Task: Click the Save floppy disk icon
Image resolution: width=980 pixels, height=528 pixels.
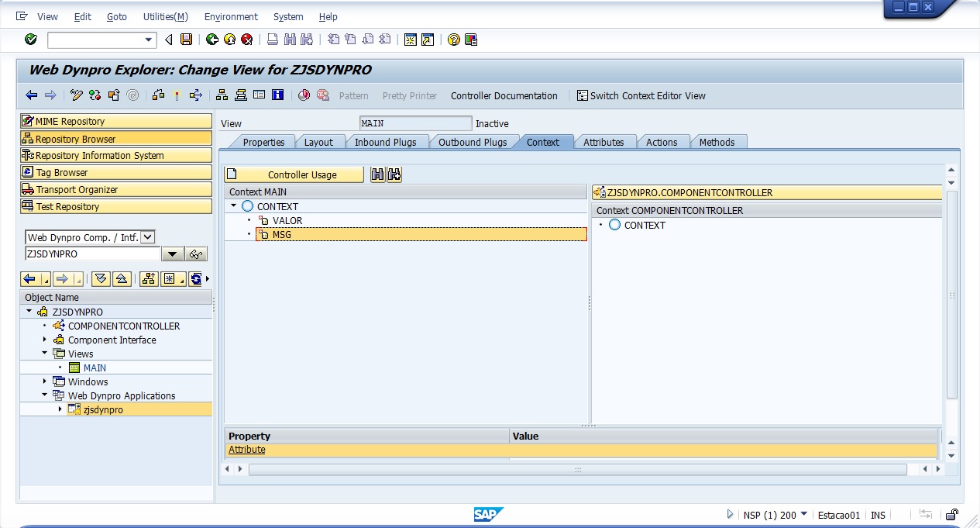Action: coord(186,40)
